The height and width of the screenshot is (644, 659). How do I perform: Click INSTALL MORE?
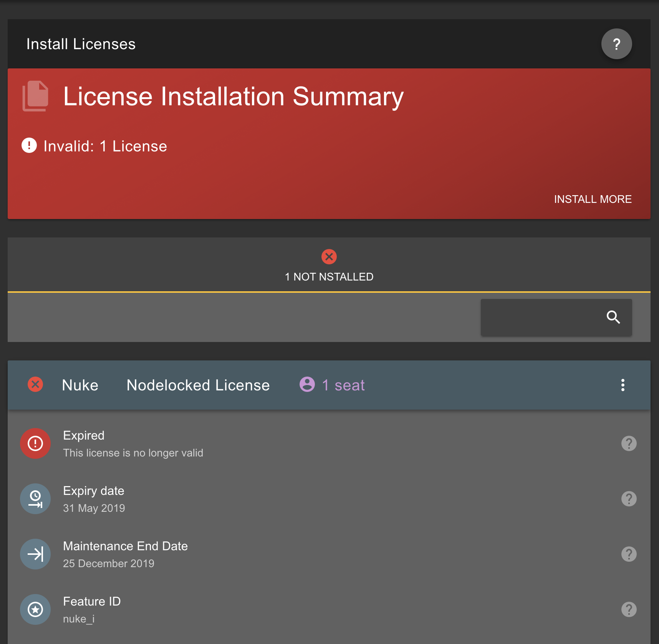point(593,199)
